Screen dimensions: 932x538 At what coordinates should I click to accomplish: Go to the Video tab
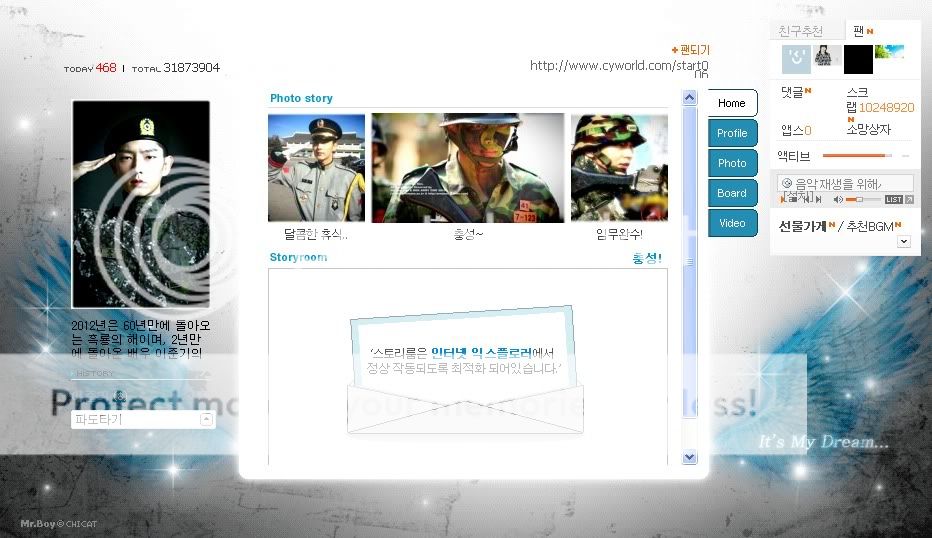[x=732, y=223]
